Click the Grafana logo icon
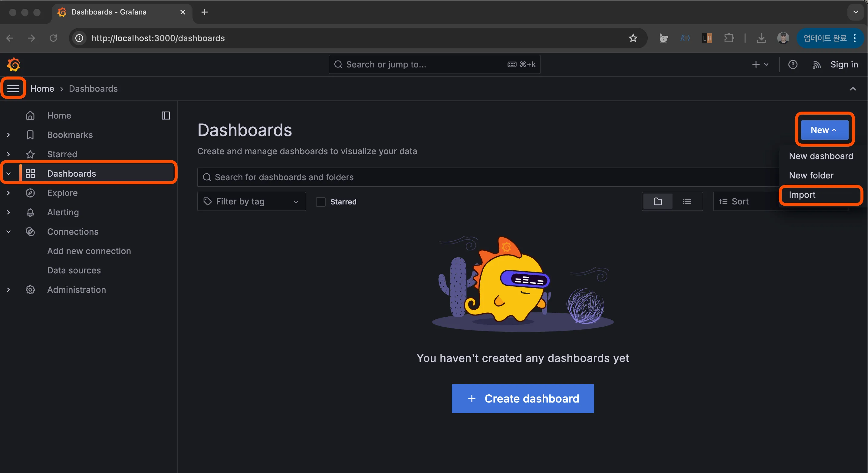The width and height of the screenshot is (868, 473). click(x=14, y=64)
